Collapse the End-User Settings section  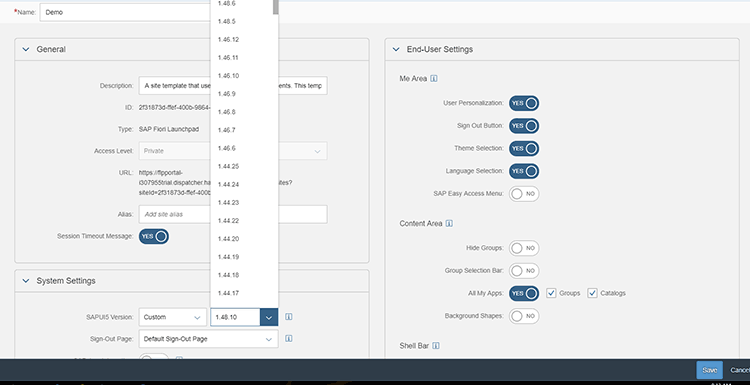point(396,49)
